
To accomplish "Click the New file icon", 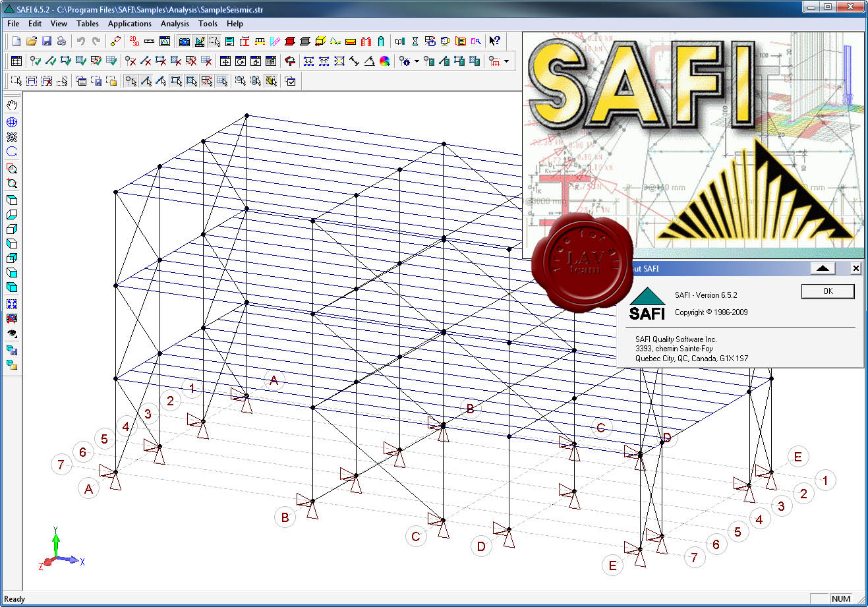I will pos(16,41).
